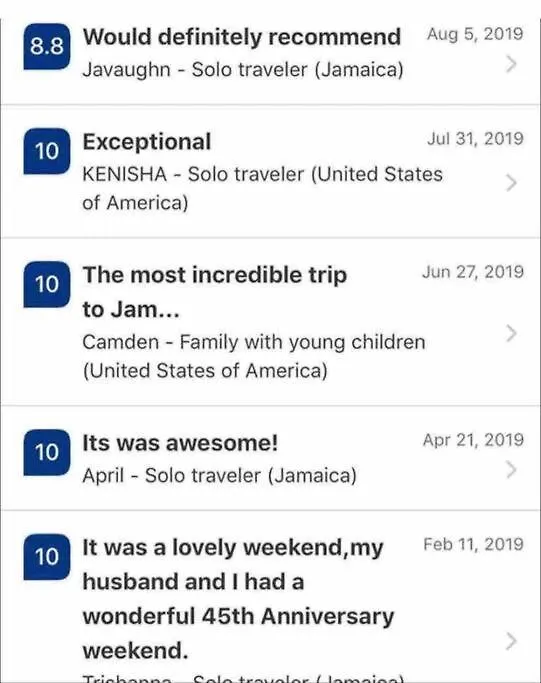Tap the 10 score badge on Camden's review
Screen dimensions: 541x683
click(47, 284)
